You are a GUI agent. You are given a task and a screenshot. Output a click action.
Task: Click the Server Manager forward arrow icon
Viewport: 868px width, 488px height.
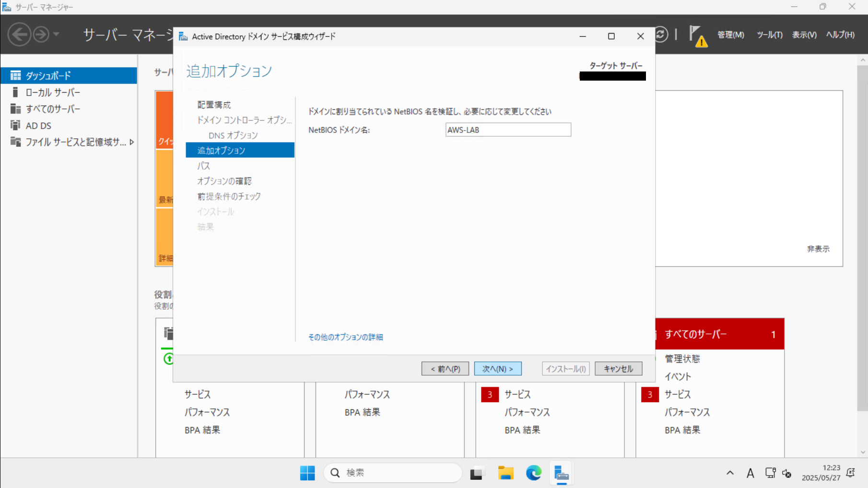[41, 35]
